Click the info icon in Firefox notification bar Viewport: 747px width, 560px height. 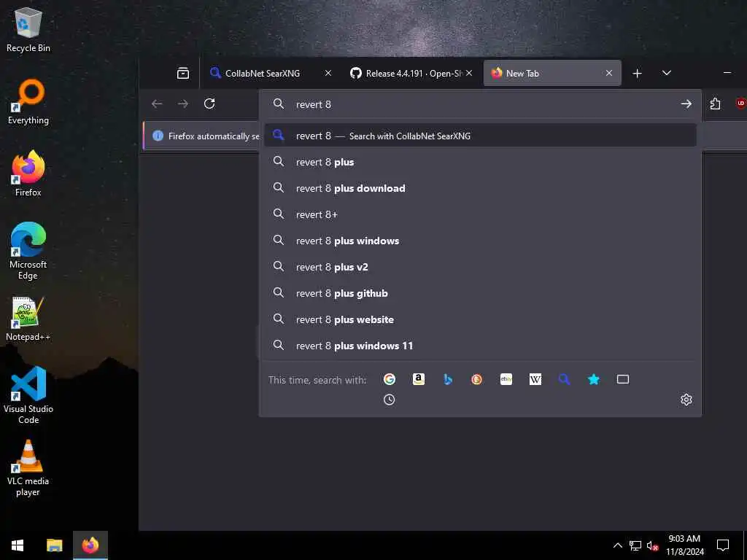(x=158, y=136)
